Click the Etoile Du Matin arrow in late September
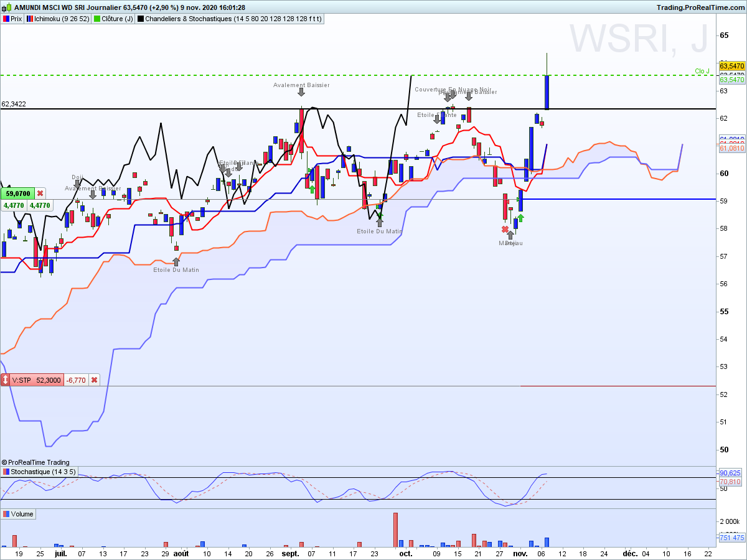This screenshot has width=747, height=560. tap(380, 222)
